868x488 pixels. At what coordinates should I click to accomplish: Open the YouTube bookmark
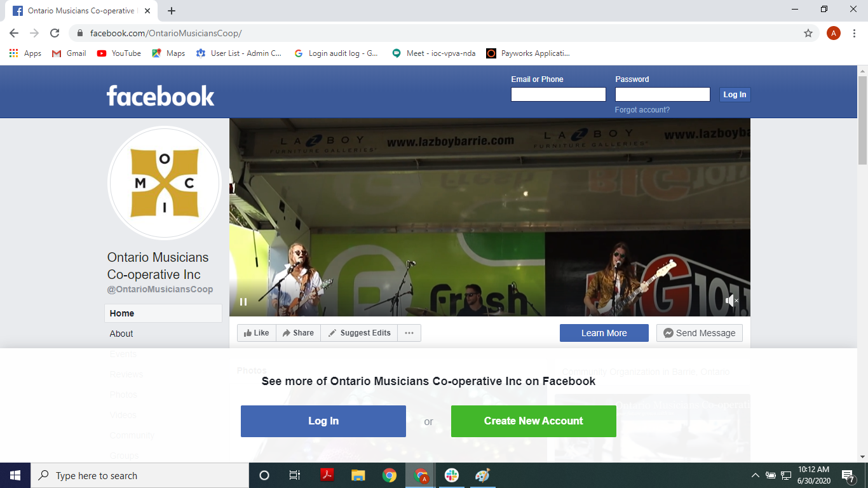tap(119, 53)
